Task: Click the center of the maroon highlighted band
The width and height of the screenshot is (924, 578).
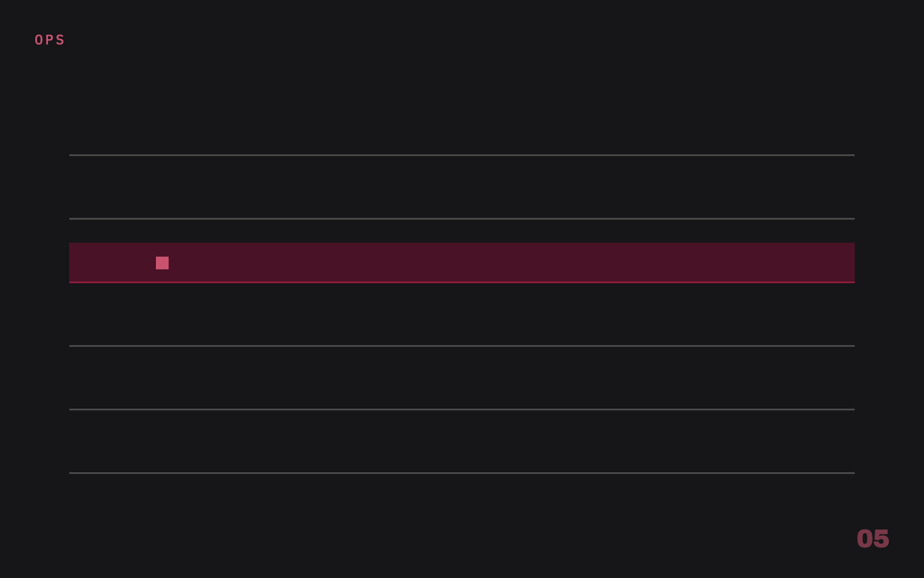Action: 462,262
